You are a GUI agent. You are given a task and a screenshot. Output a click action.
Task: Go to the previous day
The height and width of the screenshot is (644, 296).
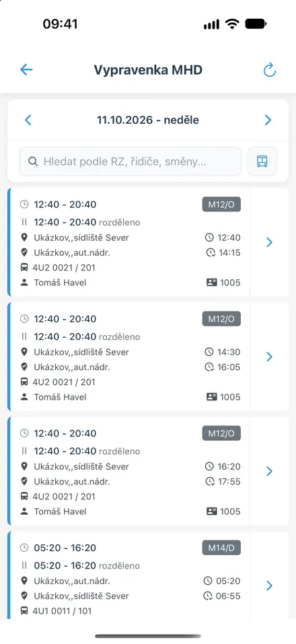pos(28,120)
